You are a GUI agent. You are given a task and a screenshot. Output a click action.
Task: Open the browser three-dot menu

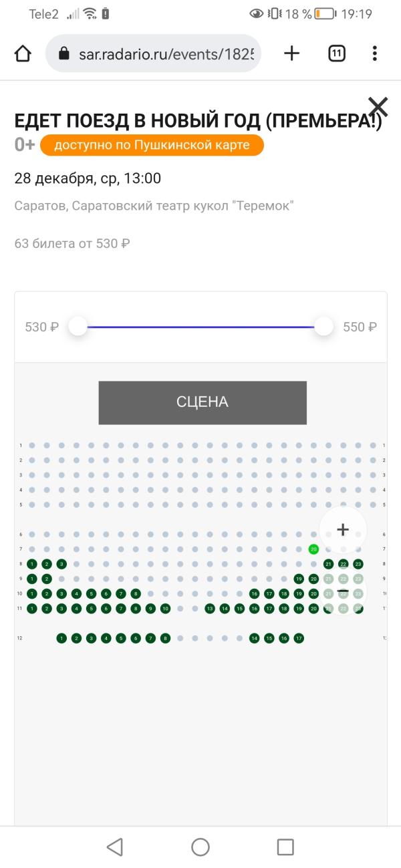(x=375, y=53)
